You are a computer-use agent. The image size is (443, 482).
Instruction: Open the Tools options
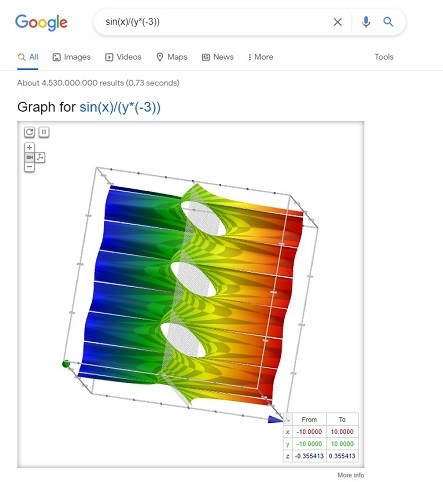384,57
